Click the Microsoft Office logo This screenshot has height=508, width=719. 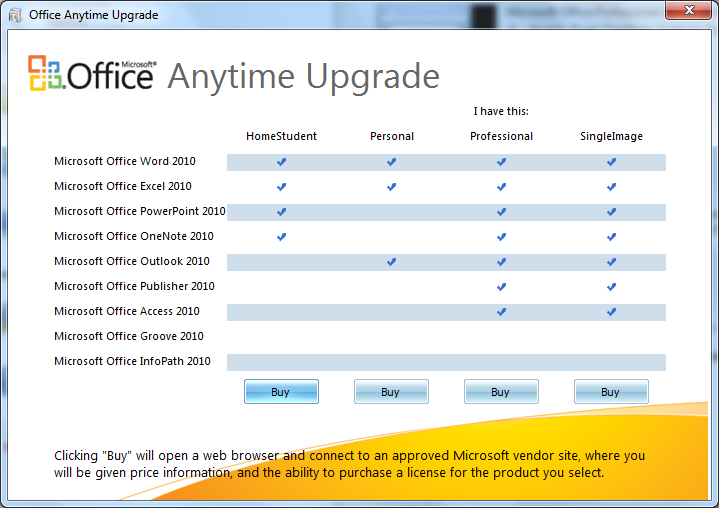[x=92, y=74]
